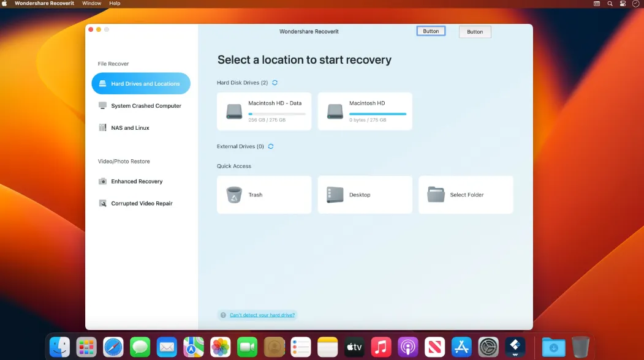The width and height of the screenshot is (644, 360).
Task: Open Podcasts from the Dock
Action: point(408,347)
